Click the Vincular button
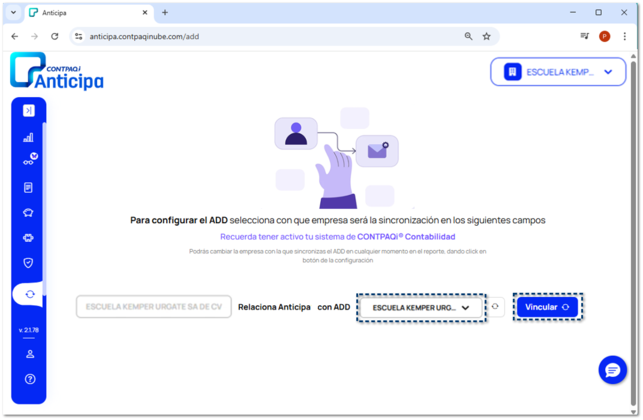The image size is (643, 420). tap(547, 307)
